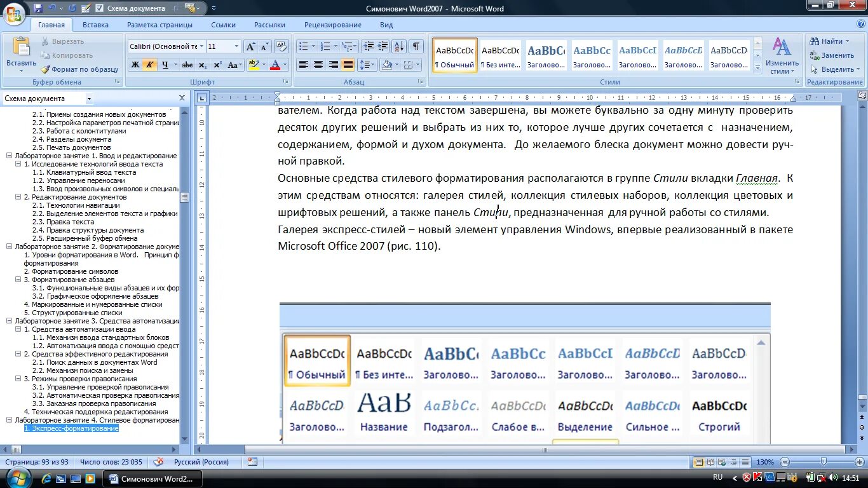The image size is (868, 488).
Task: Click Выделить (Select) button
Action: pyautogui.click(x=834, y=69)
